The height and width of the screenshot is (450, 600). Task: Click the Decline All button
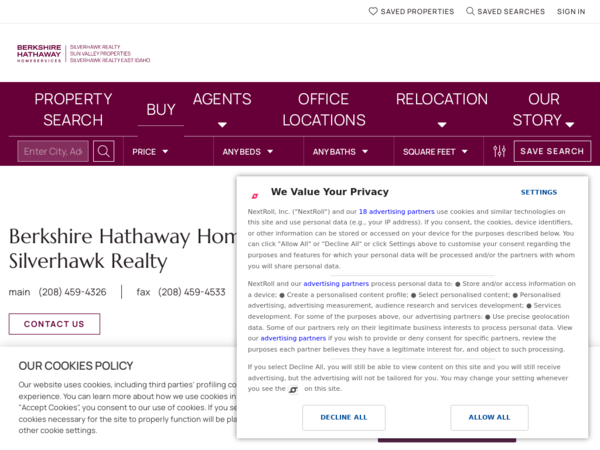point(344,417)
